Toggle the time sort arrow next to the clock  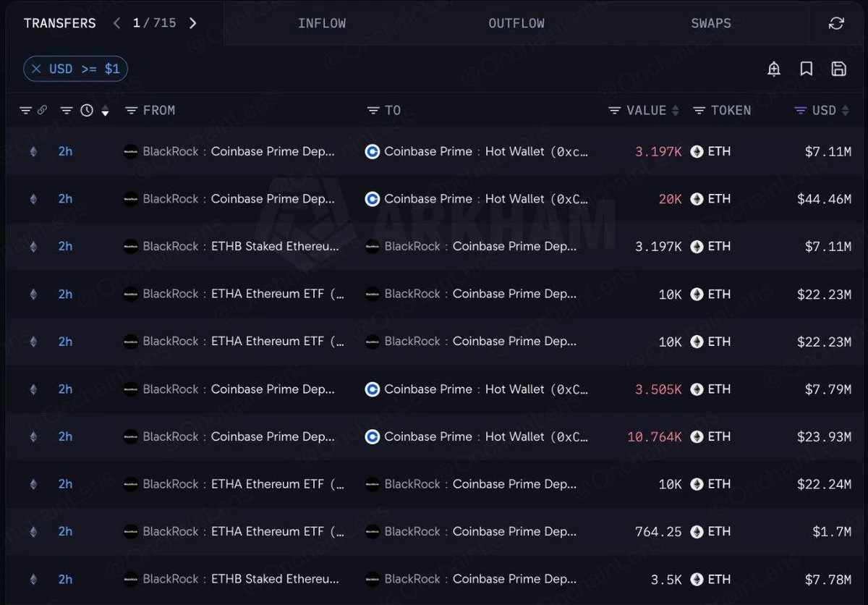pyautogui.click(x=106, y=111)
